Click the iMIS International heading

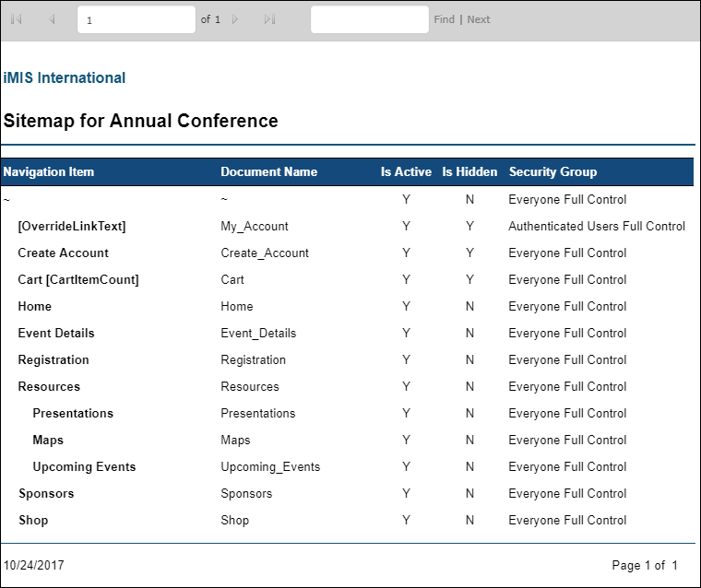coord(65,77)
